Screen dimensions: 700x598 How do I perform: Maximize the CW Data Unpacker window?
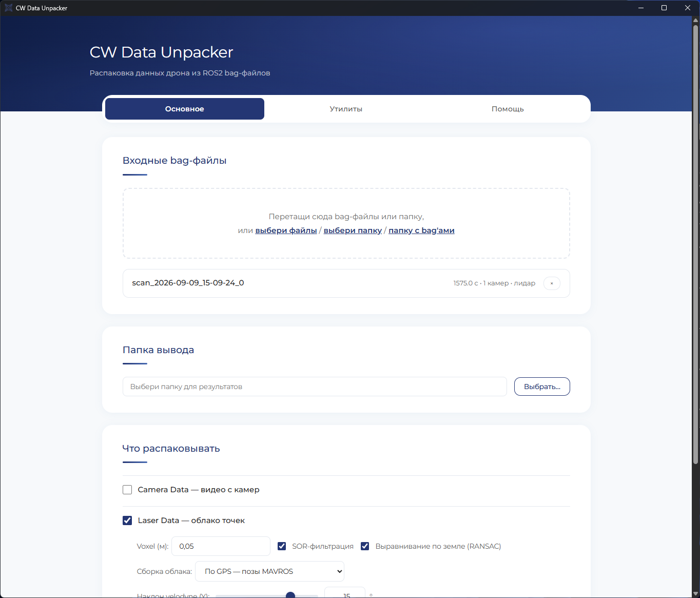tap(664, 8)
